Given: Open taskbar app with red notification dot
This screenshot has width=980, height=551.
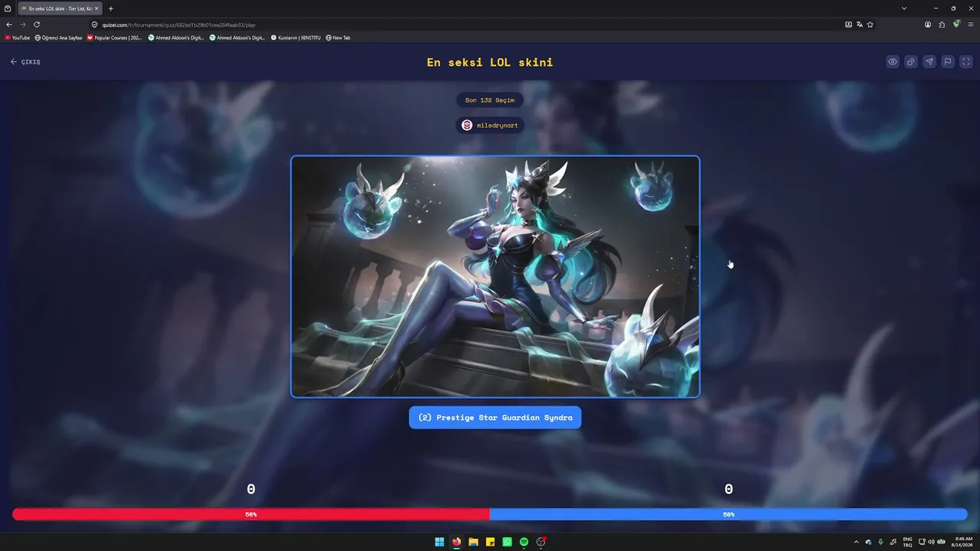Looking at the screenshot, I should [541, 542].
